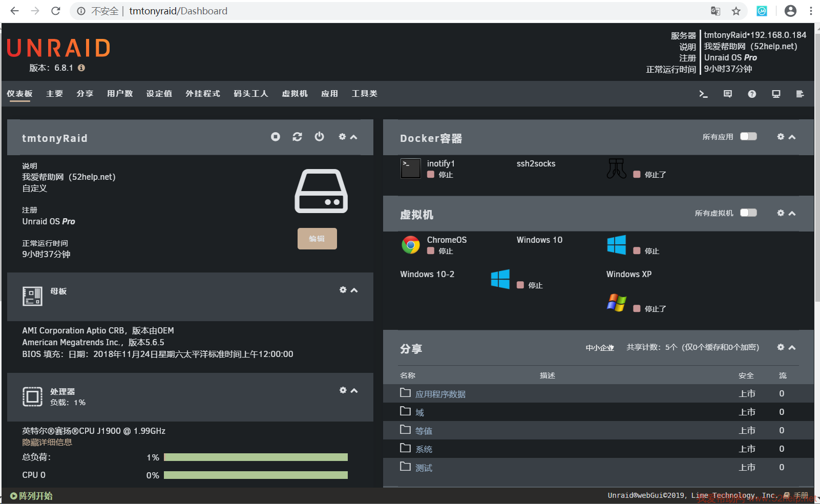Toggle the all virtual machines switch
The image size is (820, 504).
point(748,213)
